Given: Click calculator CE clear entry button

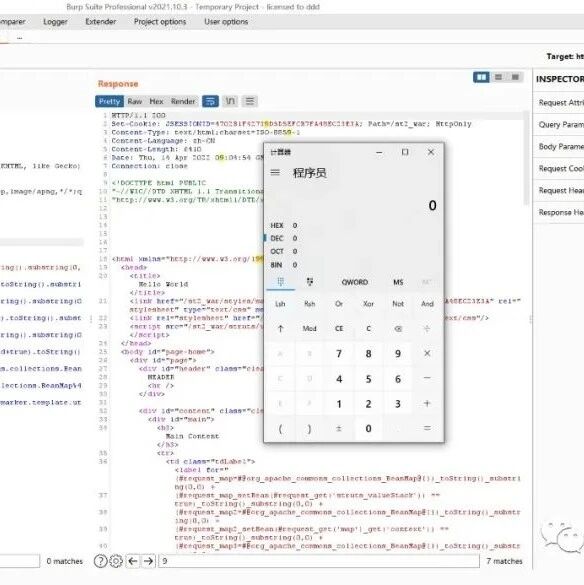Looking at the screenshot, I should click(339, 329).
